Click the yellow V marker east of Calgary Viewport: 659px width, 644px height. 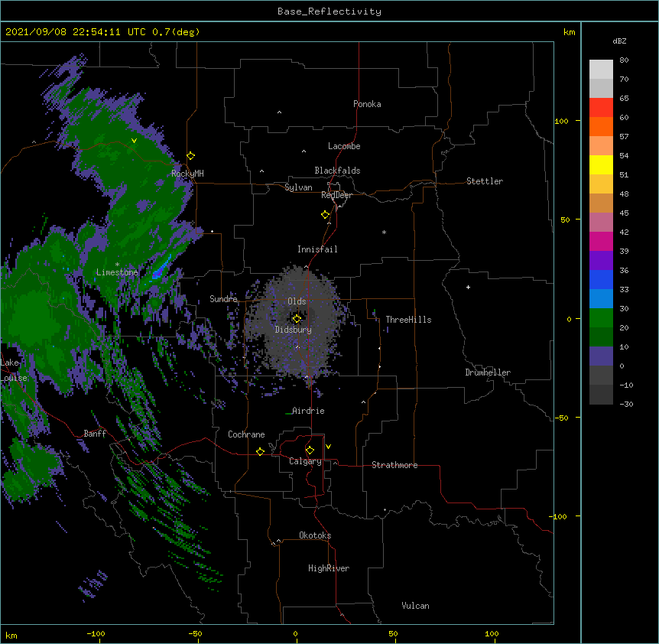point(328,447)
